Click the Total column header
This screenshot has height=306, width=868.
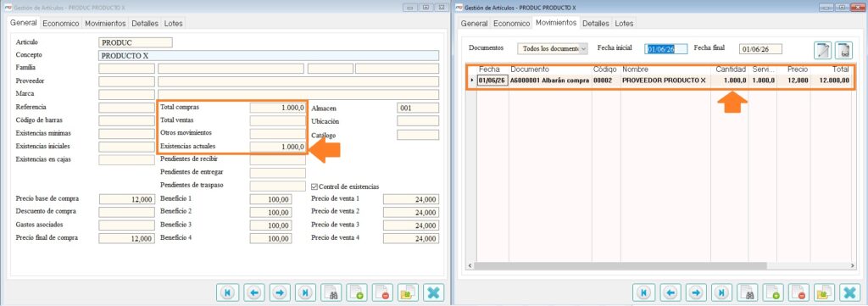[x=841, y=70]
